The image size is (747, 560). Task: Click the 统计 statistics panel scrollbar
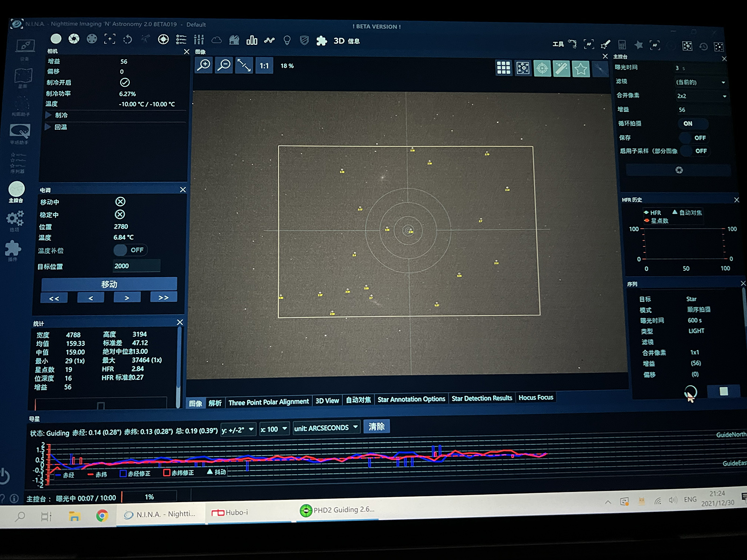coord(178,369)
